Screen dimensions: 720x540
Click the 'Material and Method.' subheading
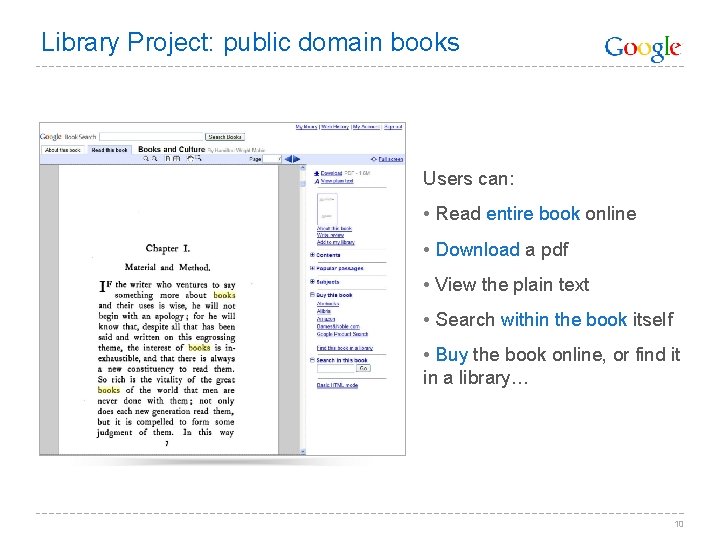click(168, 267)
